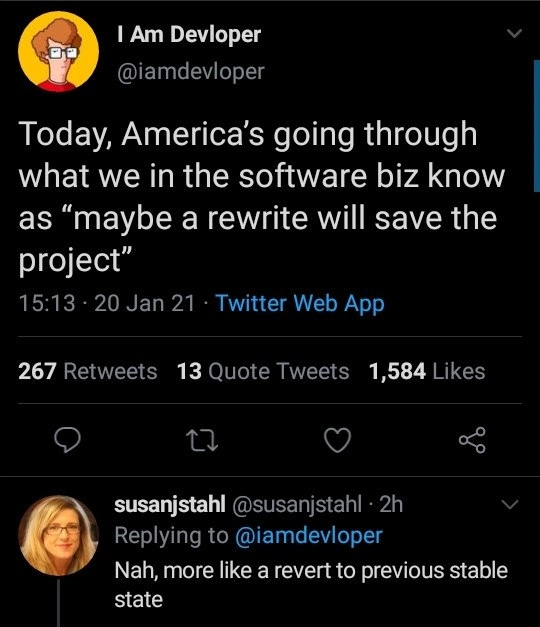
Task: View the 1,584 Likes list
Action: pos(427,371)
